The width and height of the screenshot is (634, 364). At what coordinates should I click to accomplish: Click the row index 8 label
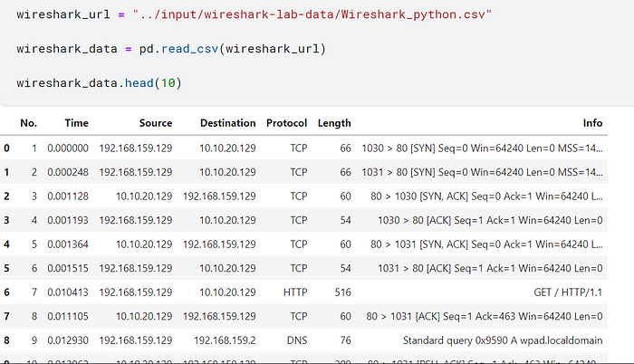click(6, 340)
